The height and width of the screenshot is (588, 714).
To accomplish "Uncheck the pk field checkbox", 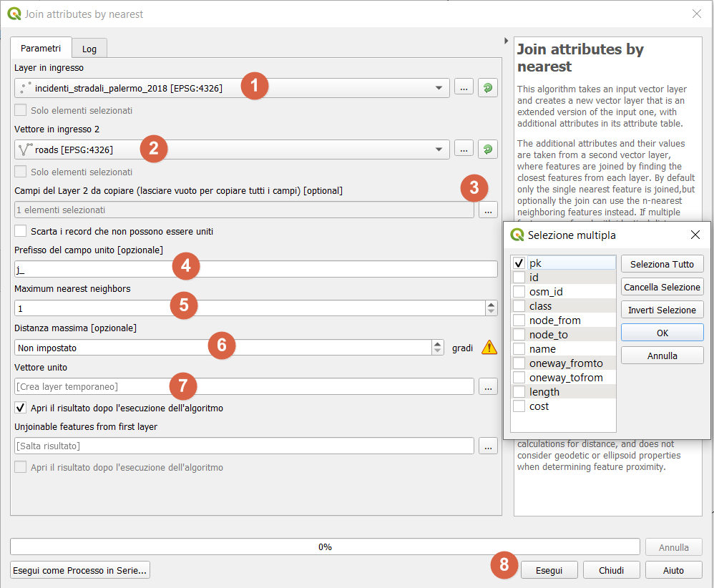I will [519, 263].
